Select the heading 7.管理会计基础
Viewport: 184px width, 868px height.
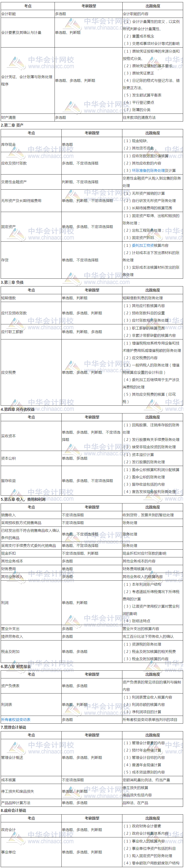coord(13,727)
